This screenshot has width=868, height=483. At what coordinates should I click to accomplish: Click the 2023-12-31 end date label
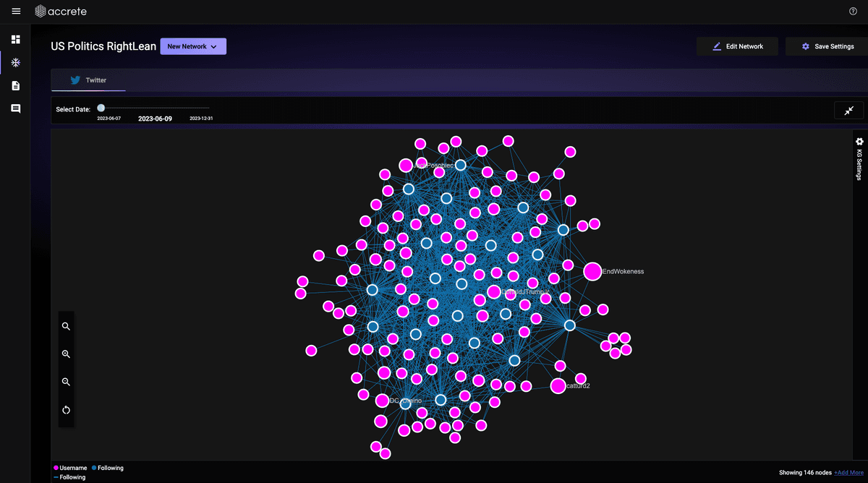[201, 118]
